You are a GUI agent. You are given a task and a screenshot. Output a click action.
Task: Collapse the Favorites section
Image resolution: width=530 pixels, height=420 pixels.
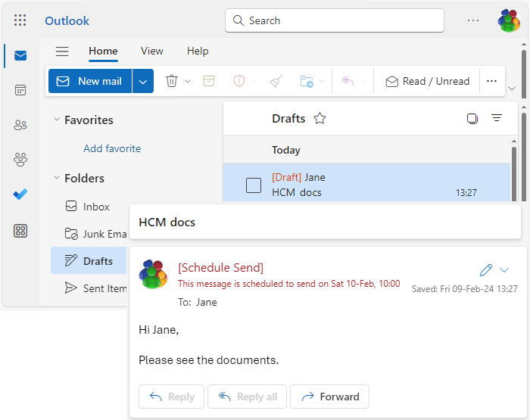(57, 120)
